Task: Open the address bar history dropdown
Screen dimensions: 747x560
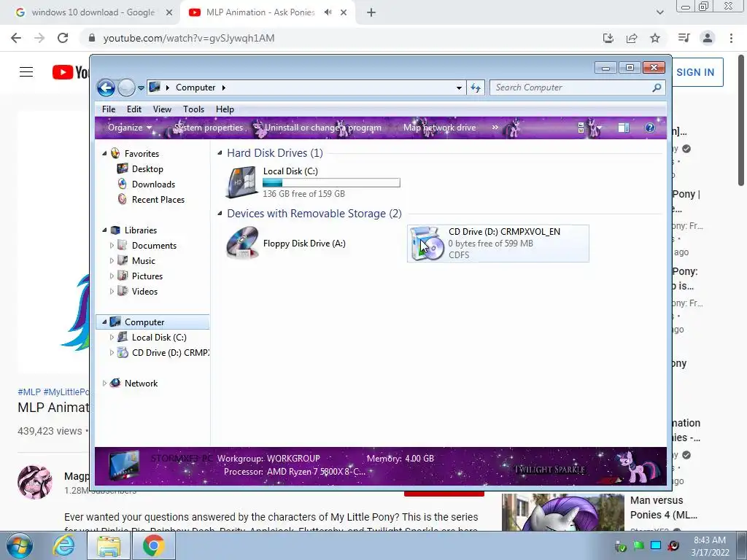Action: click(x=459, y=87)
